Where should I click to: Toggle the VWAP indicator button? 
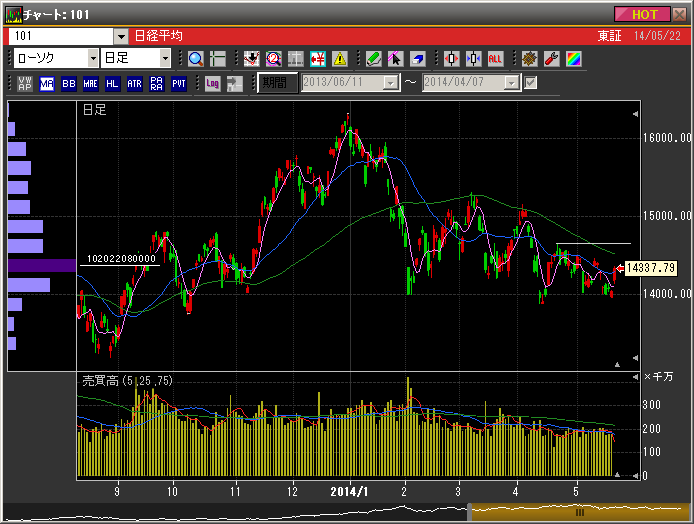(x=25, y=83)
